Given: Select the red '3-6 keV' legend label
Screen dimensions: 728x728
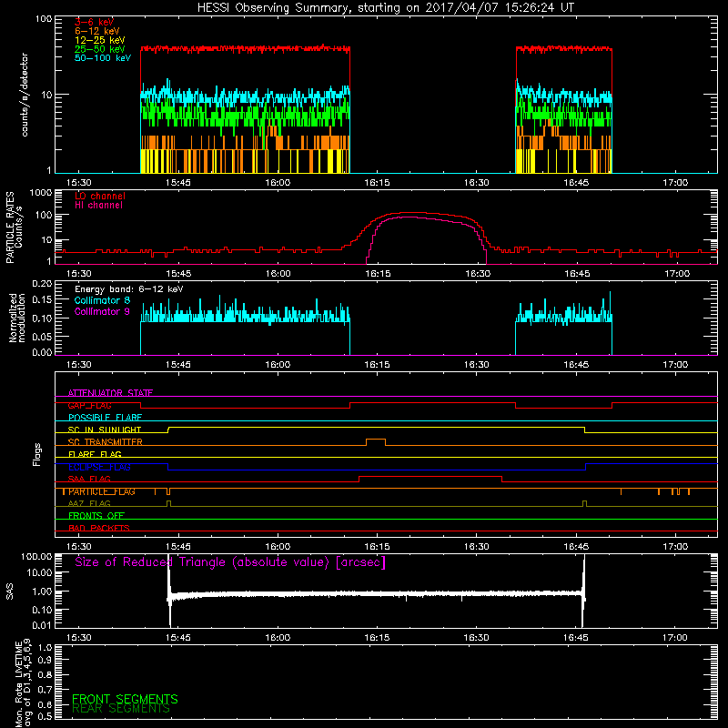Looking at the screenshot, I should [x=94, y=22].
